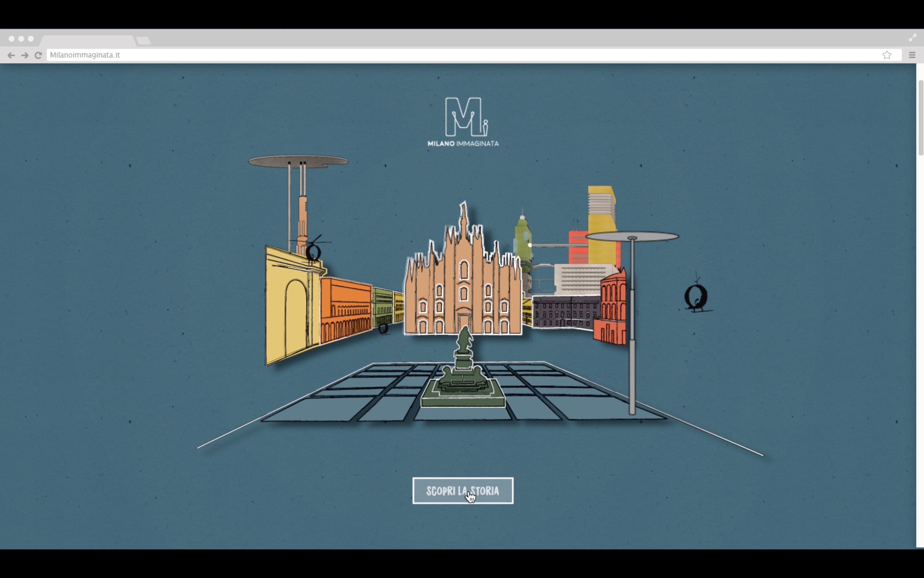This screenshot has height=578, width=924.
Task: Click the black Q character floating on right
Action: (696, 296)
